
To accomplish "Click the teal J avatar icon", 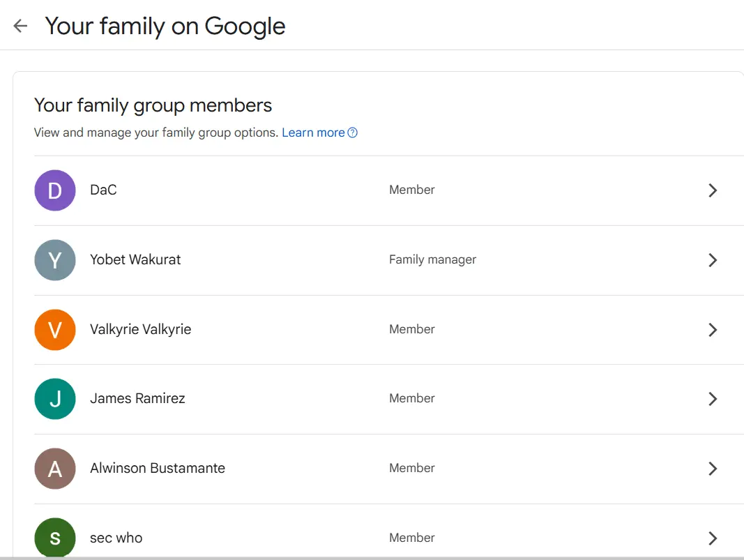I will (x=55, y=399).
